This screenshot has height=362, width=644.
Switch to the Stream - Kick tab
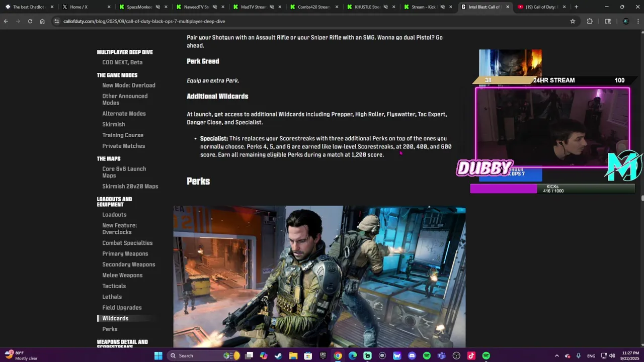428,7
